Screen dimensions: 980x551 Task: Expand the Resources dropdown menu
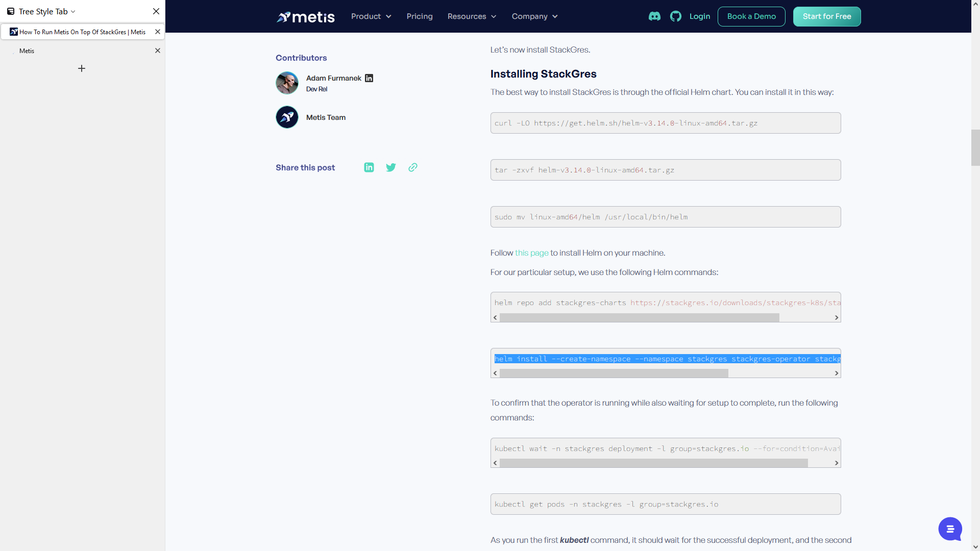point(472,16)
